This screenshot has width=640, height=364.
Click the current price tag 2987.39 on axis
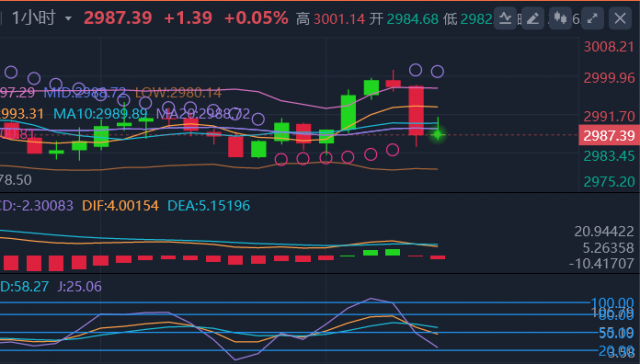click(609, 135)
